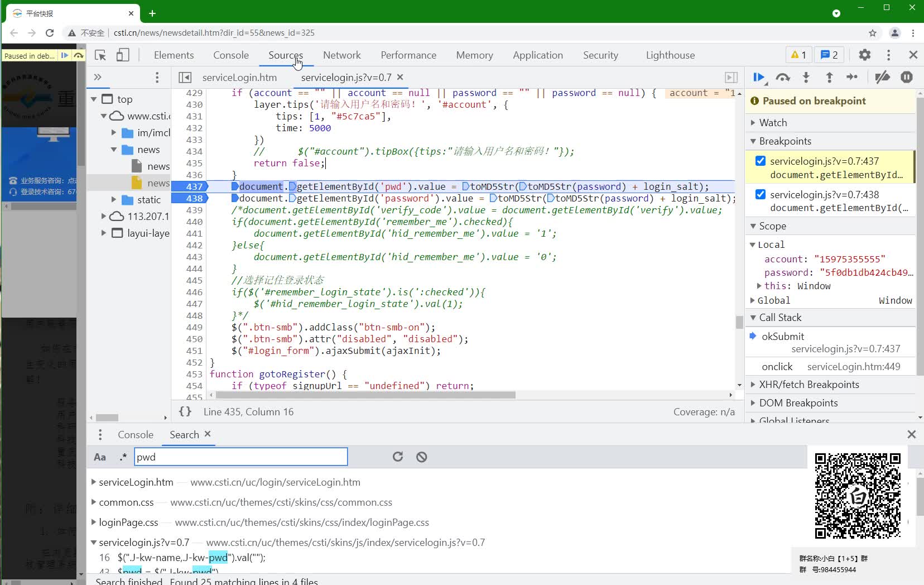Click the Step button
This screenshot has width=924, height=585.
(x=852, y=78)
